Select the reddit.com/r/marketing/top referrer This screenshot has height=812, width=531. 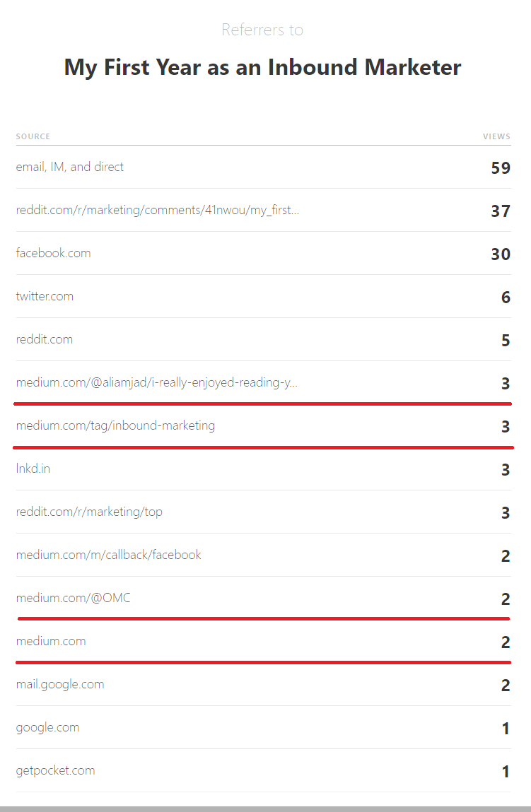(89, 512)
